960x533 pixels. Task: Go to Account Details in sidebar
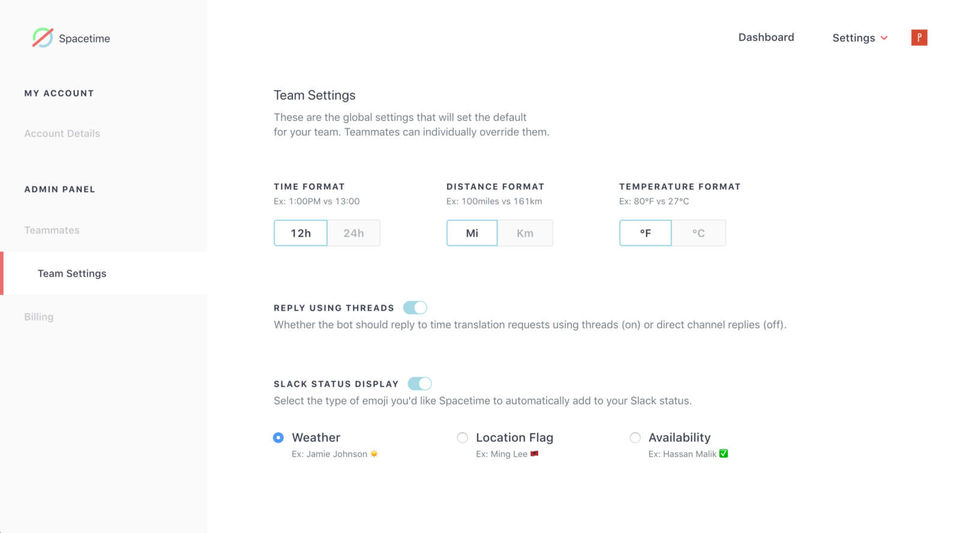tap(62, 134)
